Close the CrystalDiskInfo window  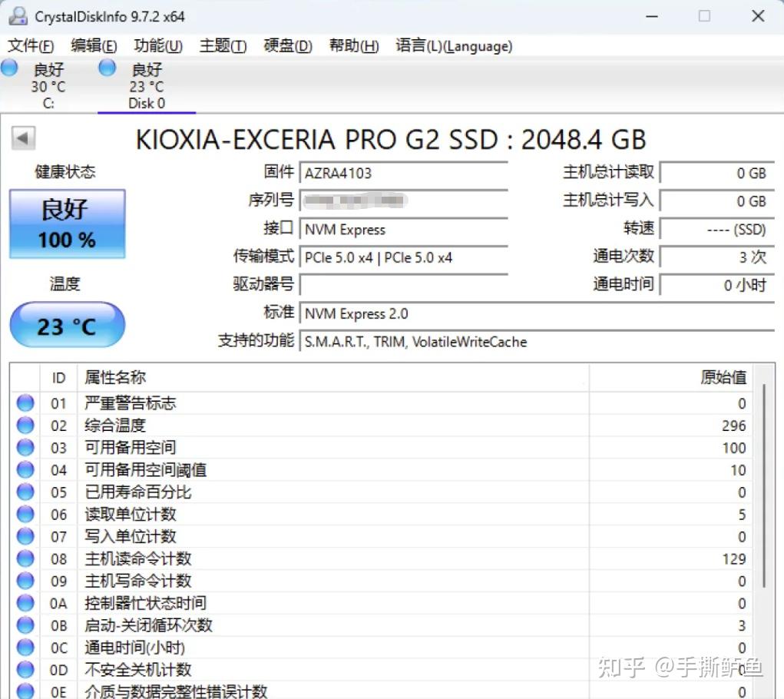(758, 16)
